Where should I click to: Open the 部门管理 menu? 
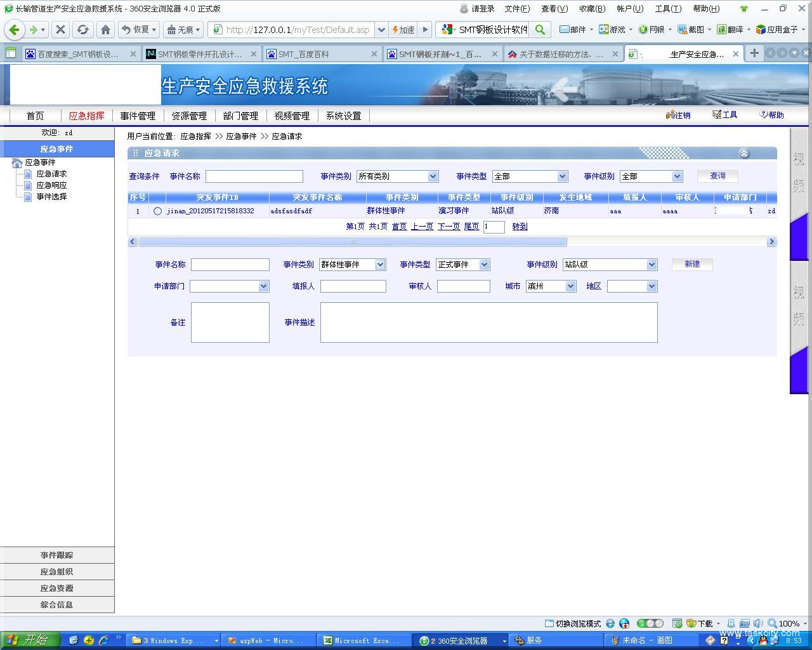coord(240,116)
